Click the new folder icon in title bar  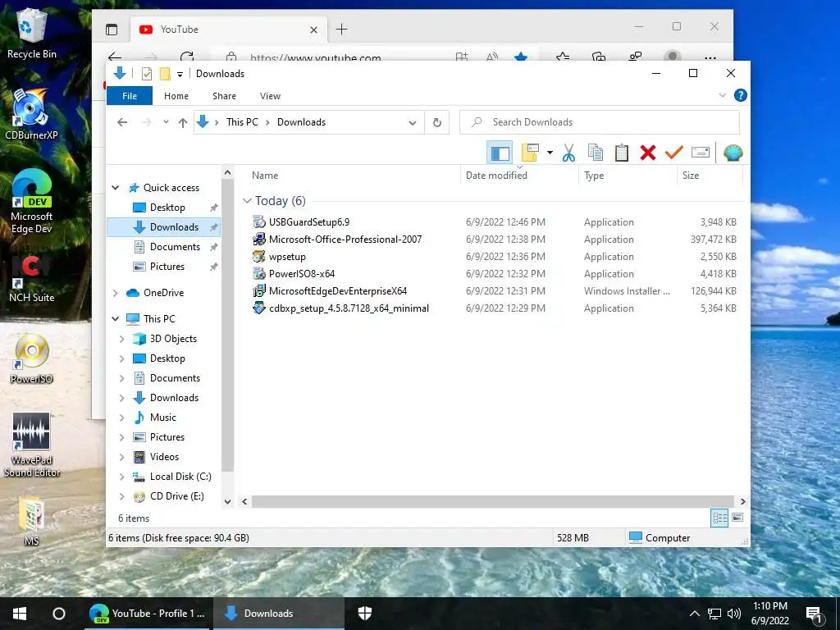[x=165, y=74]
